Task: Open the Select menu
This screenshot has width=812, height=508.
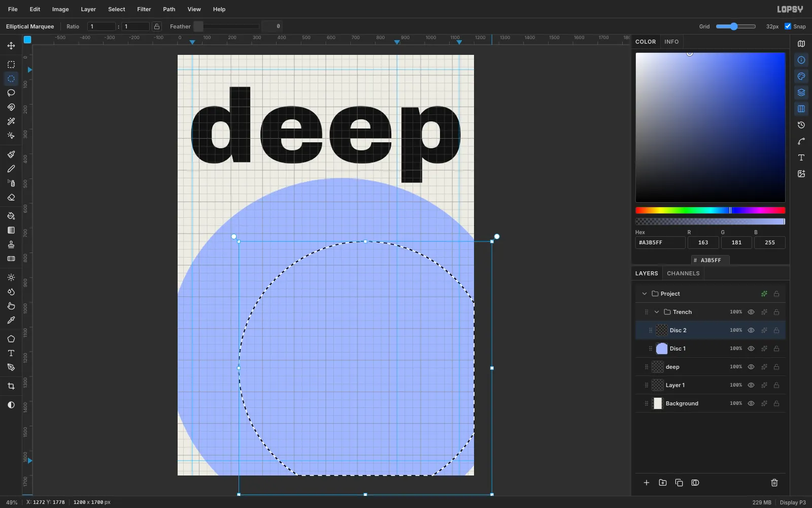Action: (116, 9)
